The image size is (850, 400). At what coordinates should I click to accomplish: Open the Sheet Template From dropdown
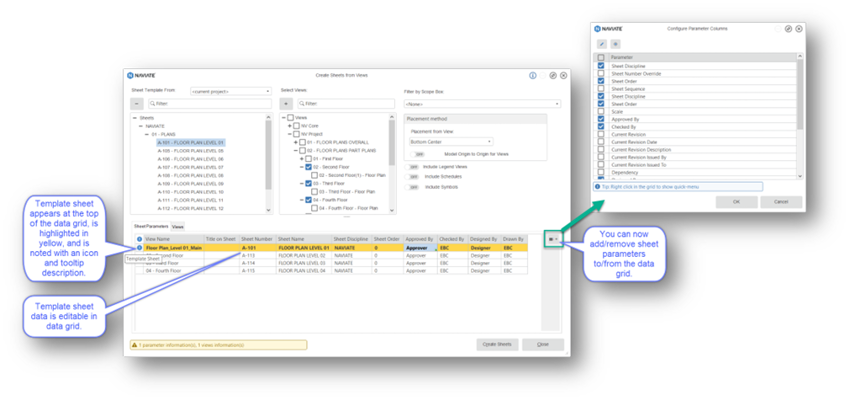pyautogui.click(x=230, y=92)
